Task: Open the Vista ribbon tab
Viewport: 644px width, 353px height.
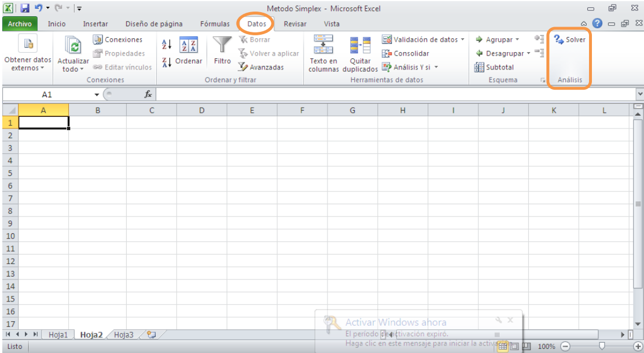Action: click(x=332, y=24)
